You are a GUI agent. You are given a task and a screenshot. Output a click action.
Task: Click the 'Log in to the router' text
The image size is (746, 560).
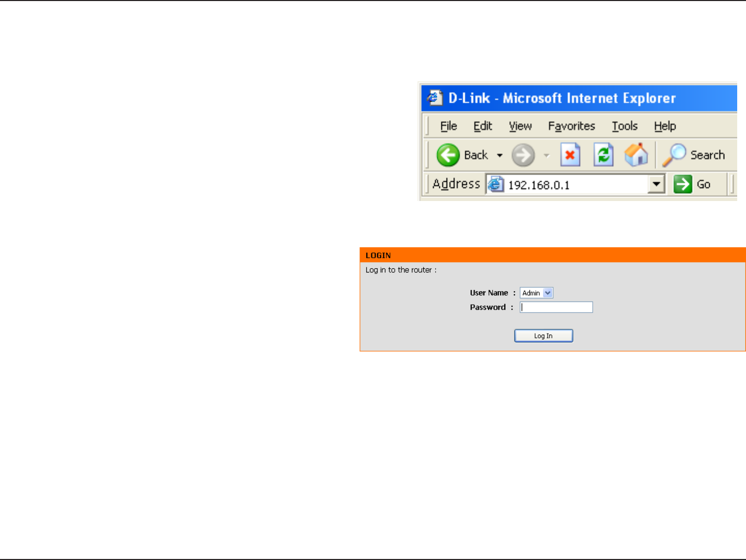401,270
